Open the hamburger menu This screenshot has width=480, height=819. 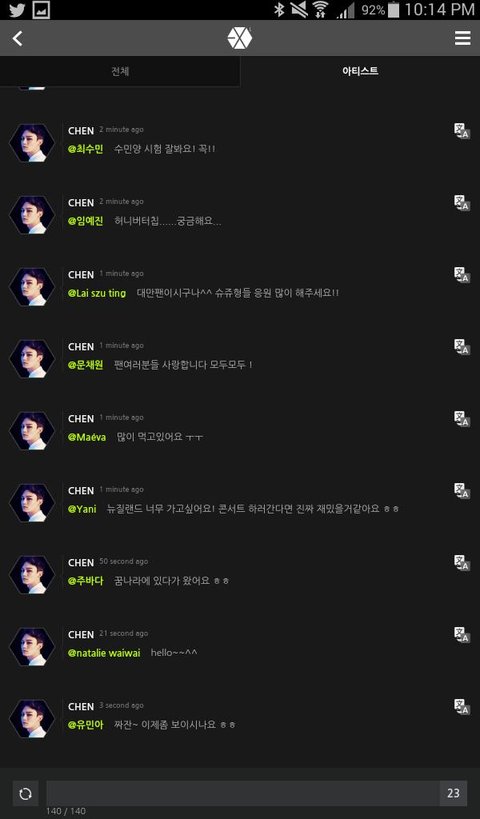(x=462, y=38)
